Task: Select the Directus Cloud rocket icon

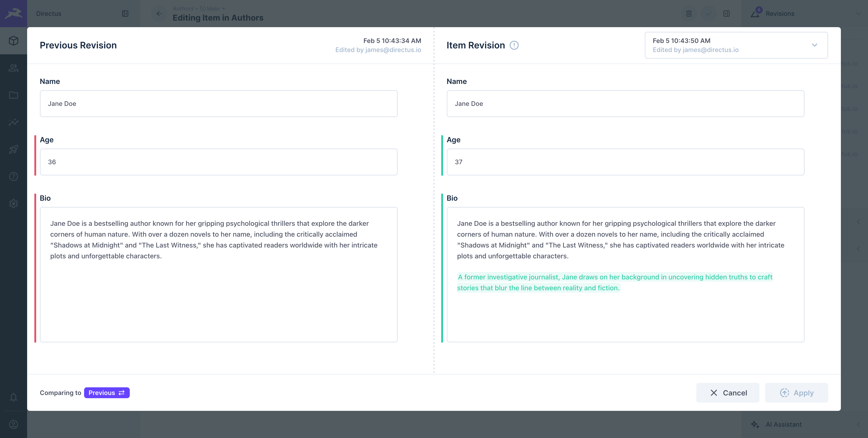Action: pos(14,149)
